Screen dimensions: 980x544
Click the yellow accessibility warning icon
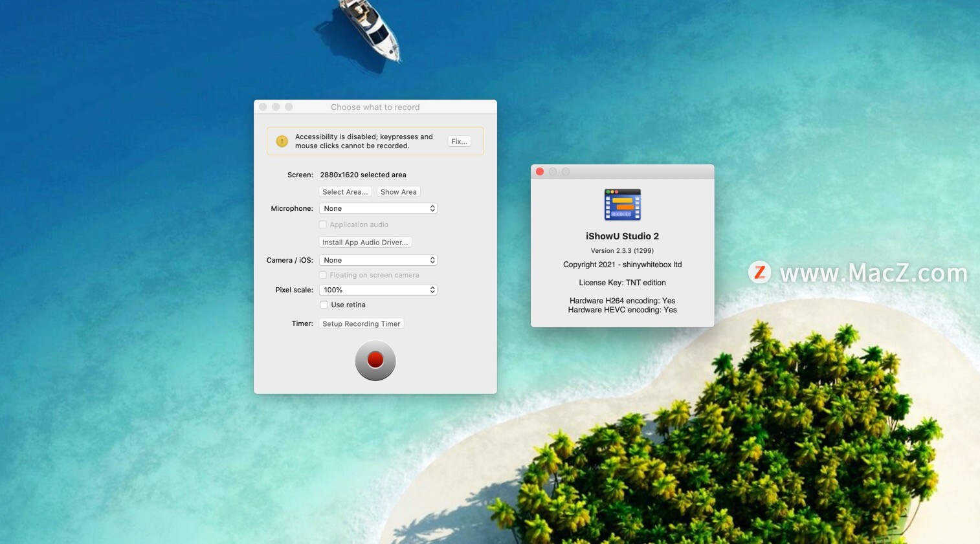(282, 141)
